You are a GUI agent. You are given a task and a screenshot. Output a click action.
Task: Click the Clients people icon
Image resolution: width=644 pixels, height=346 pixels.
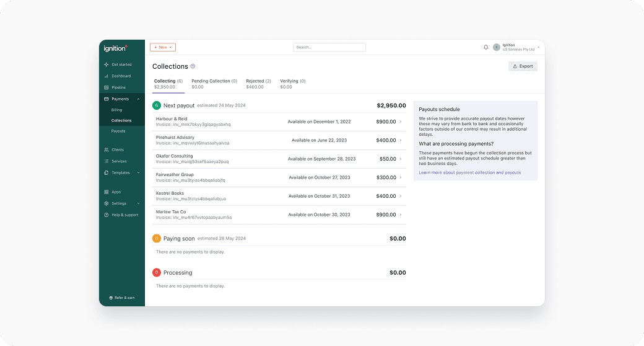point(107,150)
